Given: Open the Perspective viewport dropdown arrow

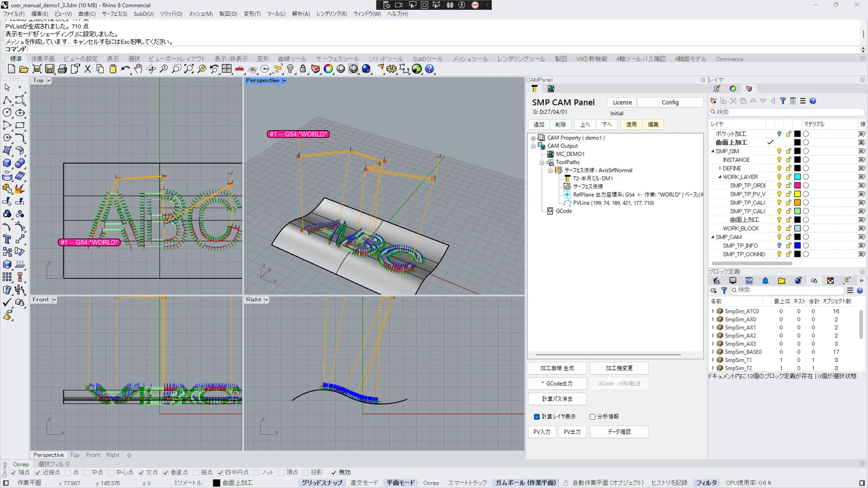Looking at the screenshot, I should (284, 81).
